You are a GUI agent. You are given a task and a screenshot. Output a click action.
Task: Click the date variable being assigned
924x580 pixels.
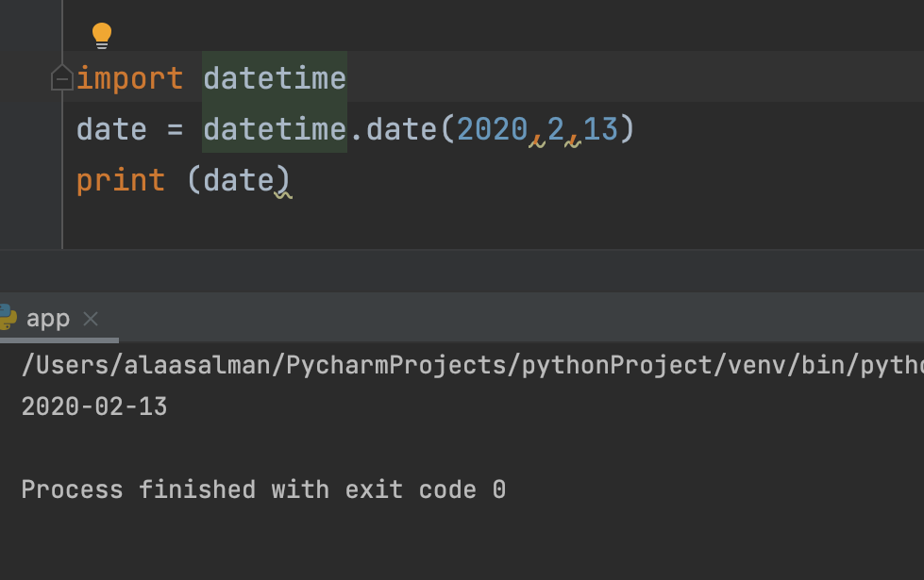coord(111,129)
